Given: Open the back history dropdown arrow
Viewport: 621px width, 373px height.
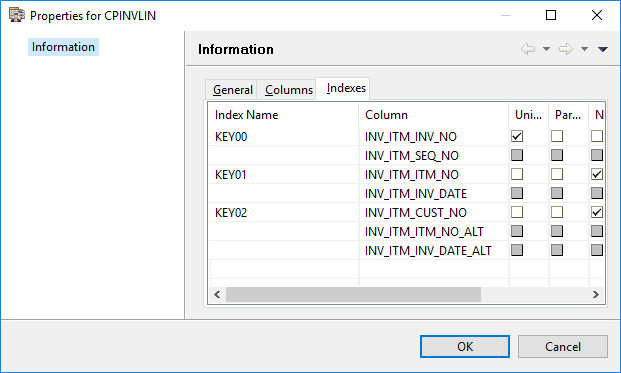Looking at the screenshot, I should click(546, 49).
